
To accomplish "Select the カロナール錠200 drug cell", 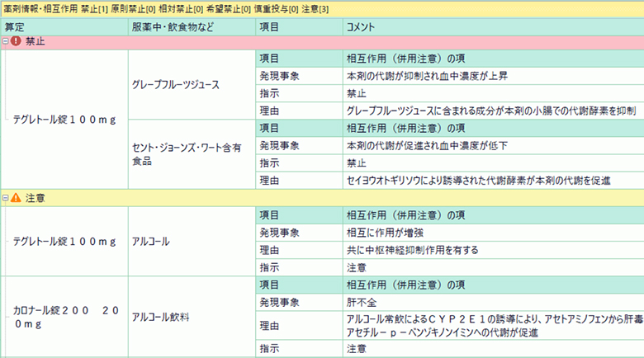I will pos(66,317).
